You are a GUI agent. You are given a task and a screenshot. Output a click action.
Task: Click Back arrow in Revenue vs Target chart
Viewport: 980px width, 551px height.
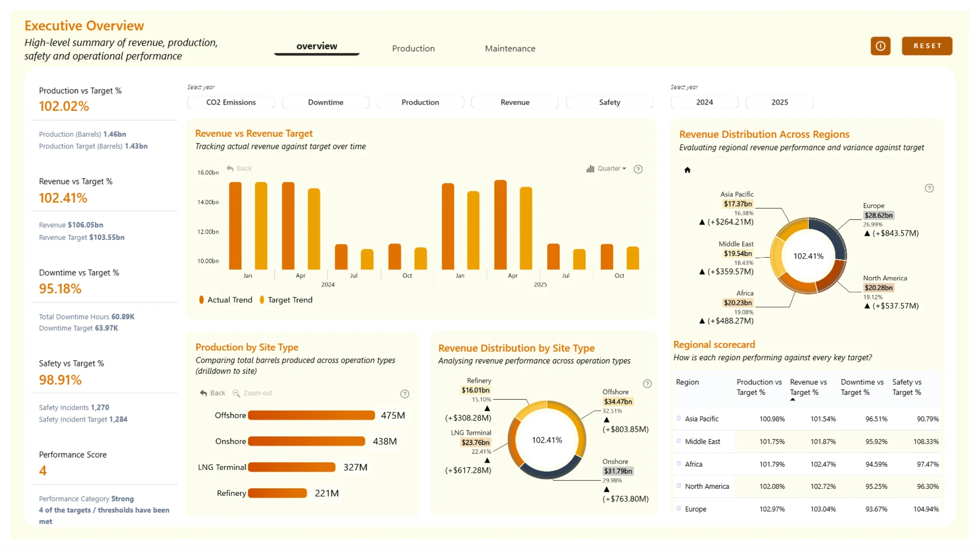click(x=230, y=168)
